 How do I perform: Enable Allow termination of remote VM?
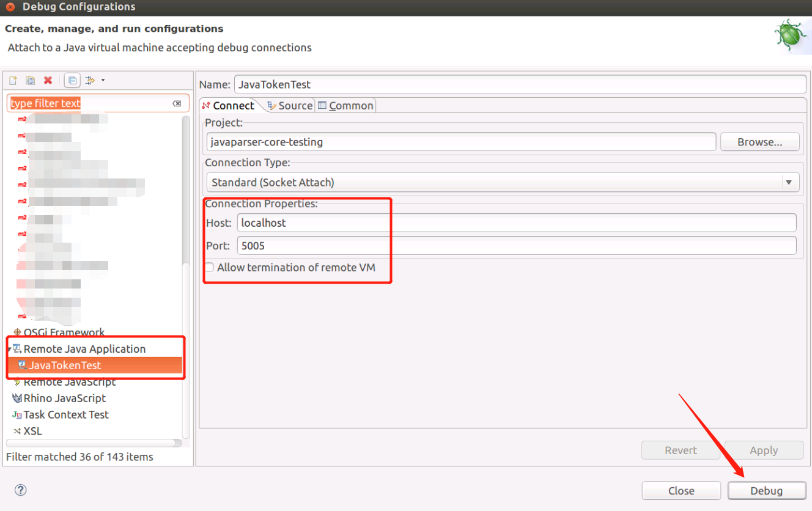click(209, 267)
